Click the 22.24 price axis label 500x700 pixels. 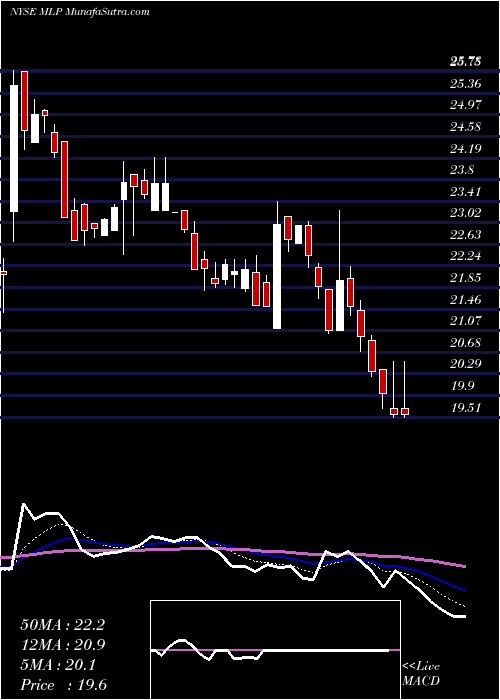466,256
